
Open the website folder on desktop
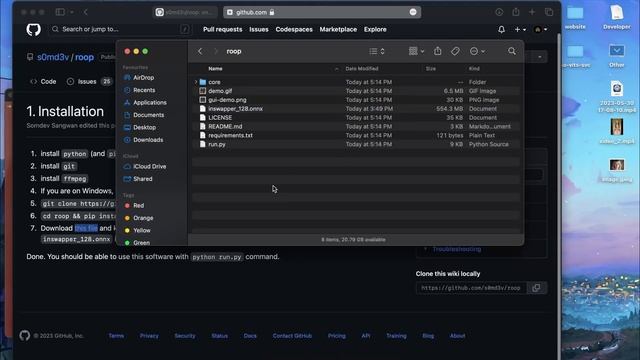[x=575, y=18]
